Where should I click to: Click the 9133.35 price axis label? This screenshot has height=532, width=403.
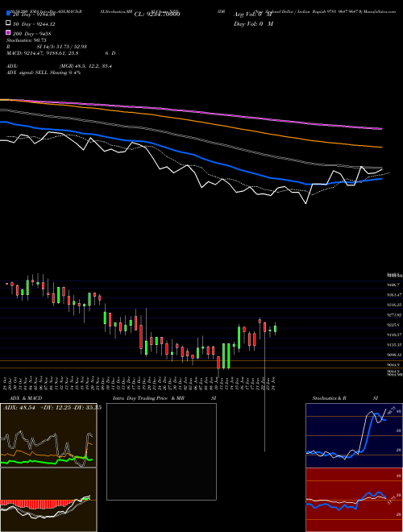tap(394, 344)
